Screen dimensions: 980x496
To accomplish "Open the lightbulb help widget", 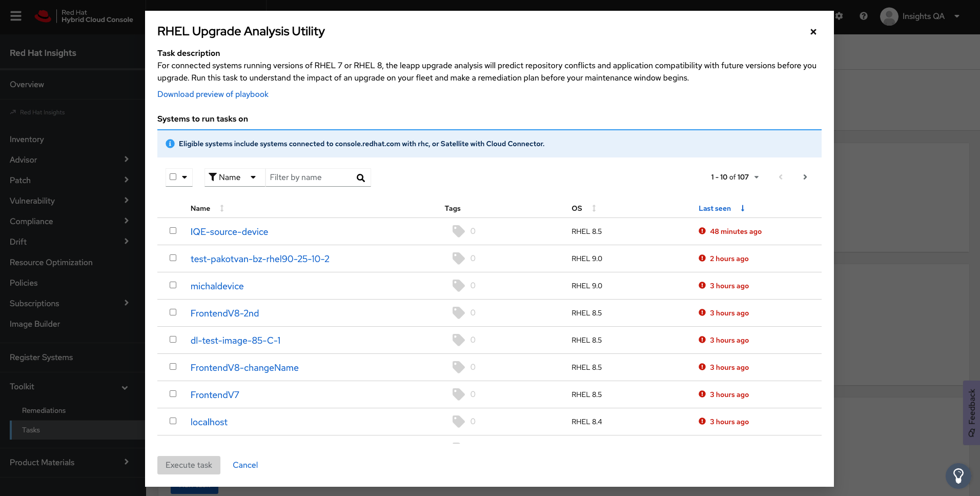I will [x=958, y=475].
